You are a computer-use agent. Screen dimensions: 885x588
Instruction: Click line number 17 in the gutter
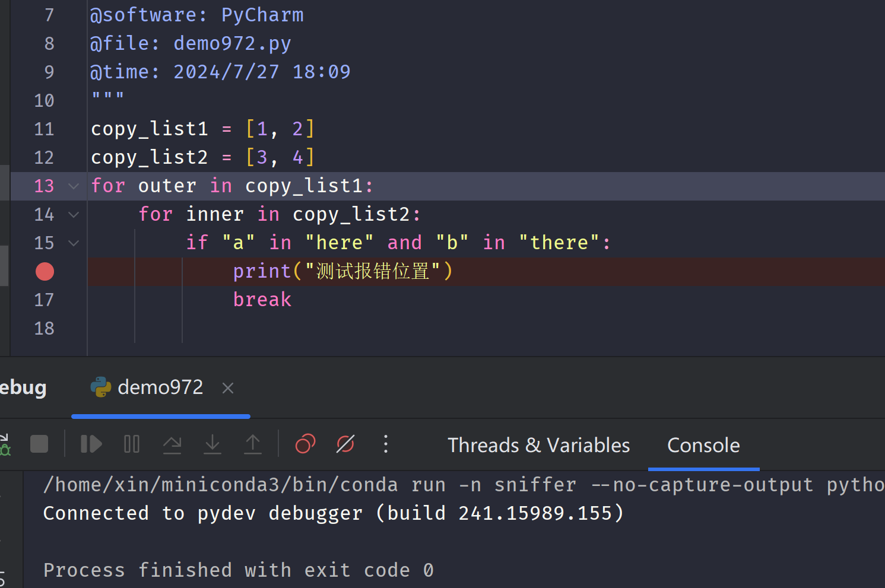tap(44, 300)
